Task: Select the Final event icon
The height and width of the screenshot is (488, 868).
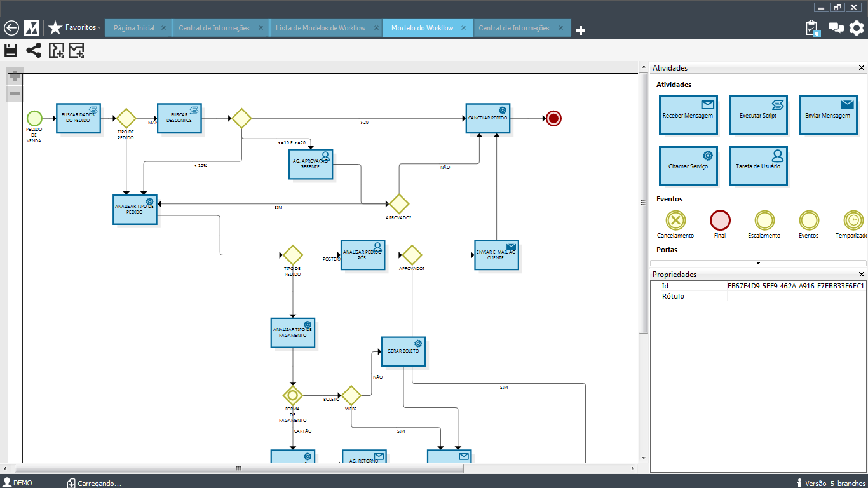Action: [x=720, y=220]
